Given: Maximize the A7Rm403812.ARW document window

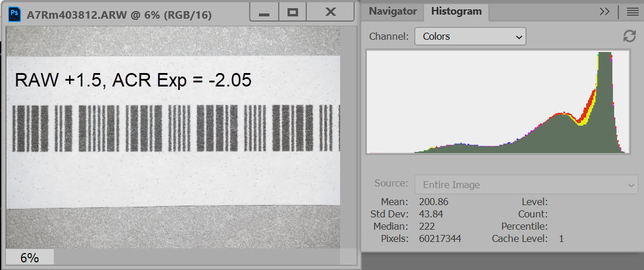Looking at the screenshot, I should tap(292, 13).
